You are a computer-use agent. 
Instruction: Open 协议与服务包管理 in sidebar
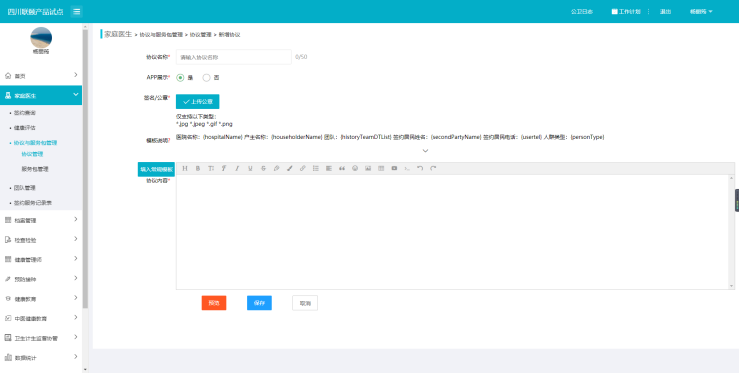tap(35, 143)
